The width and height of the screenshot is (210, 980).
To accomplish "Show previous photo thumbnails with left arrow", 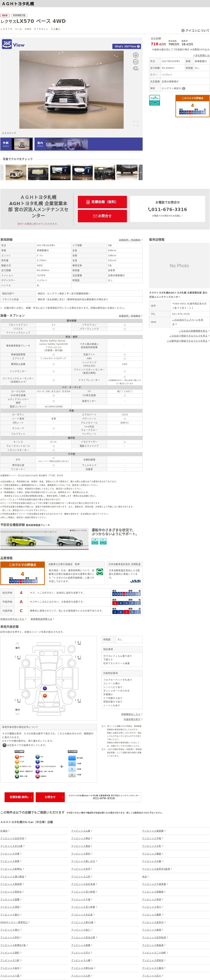I will pyautogui.click(x=2, y=172).
